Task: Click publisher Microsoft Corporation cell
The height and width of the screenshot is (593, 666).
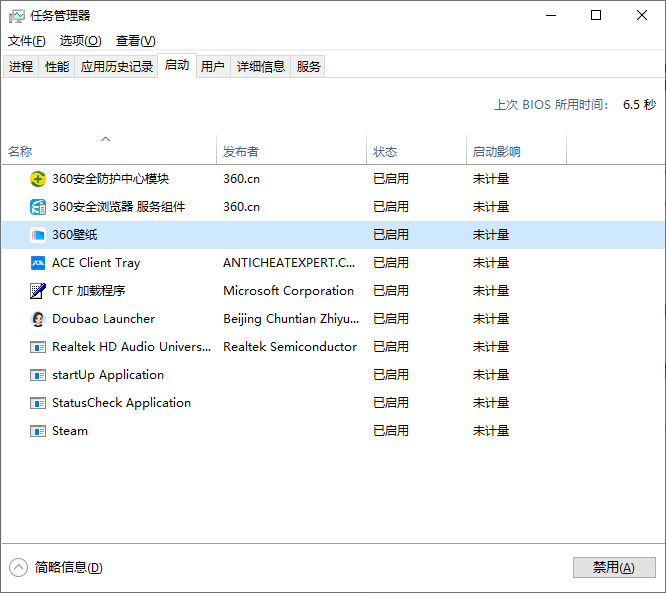Action: 288,291
